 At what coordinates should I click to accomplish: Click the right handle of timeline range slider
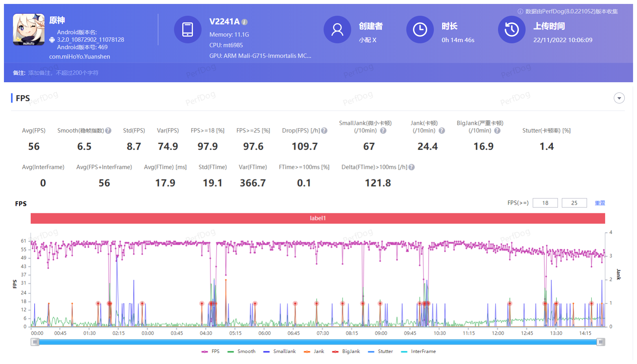pyautogui.click(x=601, y=342)
